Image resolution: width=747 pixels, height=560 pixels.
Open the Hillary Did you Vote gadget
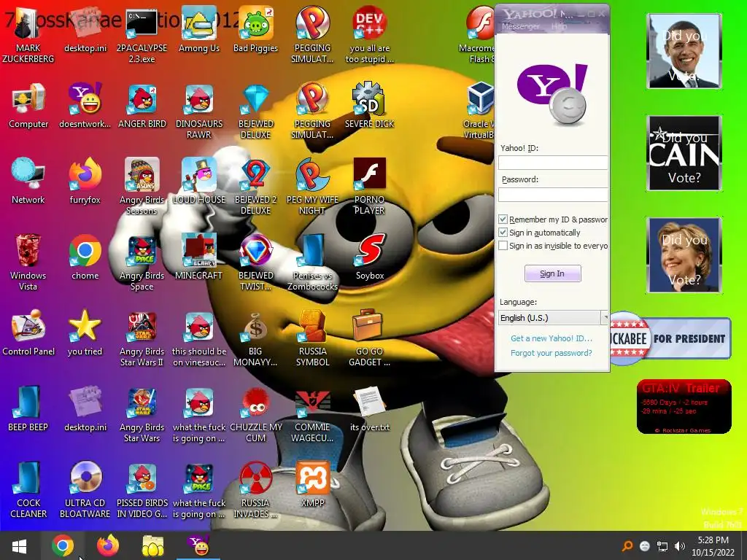[x=684, y=255]
